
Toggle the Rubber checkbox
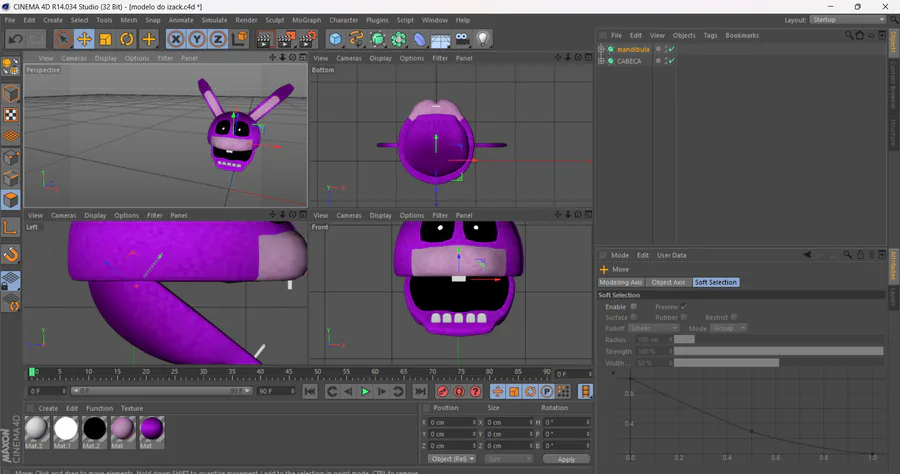point(684,317)
